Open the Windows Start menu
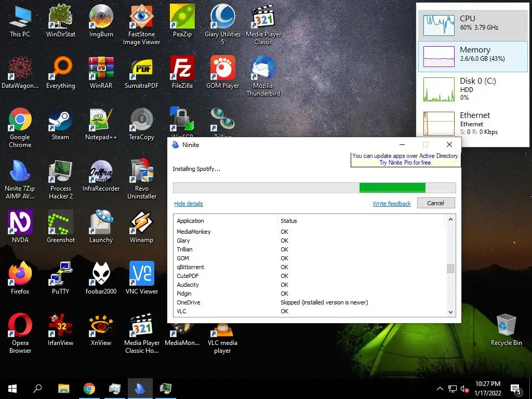The height and width of the screenshot is (399, 532). [x=12, y=389]
